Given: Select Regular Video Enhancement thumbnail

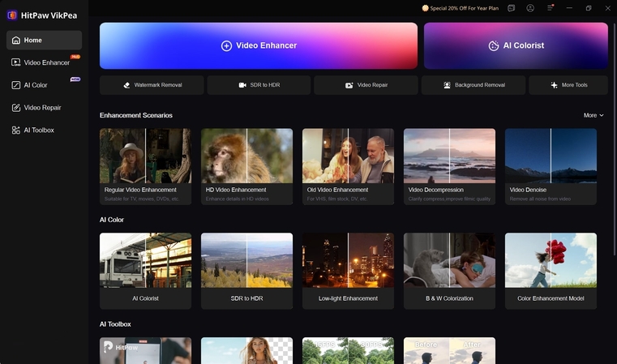Looking at the screenshot, I should click(146, 156).
